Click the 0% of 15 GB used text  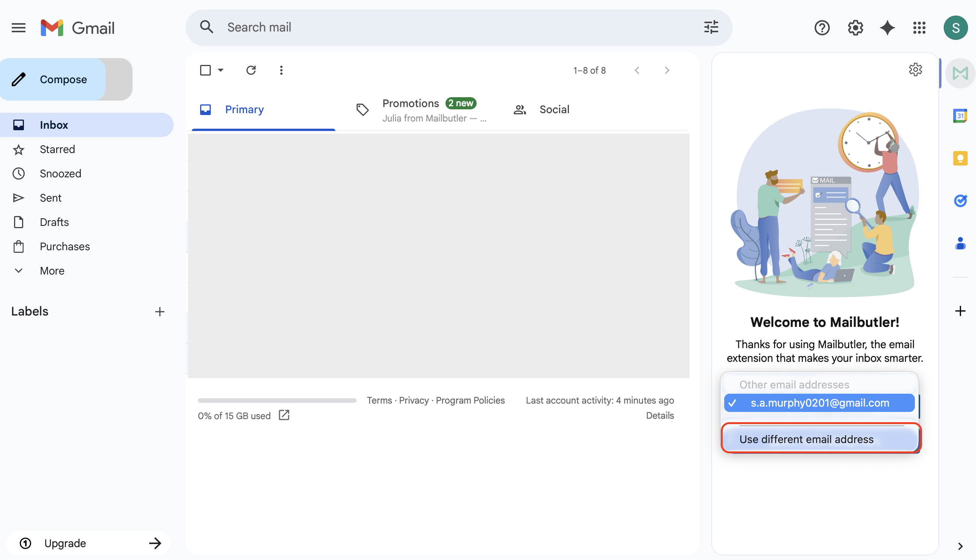(234, 416)
